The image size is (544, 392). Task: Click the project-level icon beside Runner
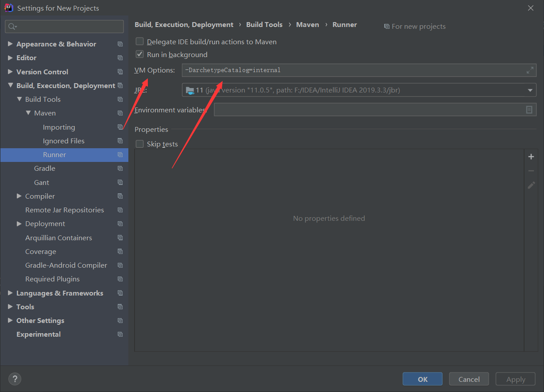coord(120,155)
